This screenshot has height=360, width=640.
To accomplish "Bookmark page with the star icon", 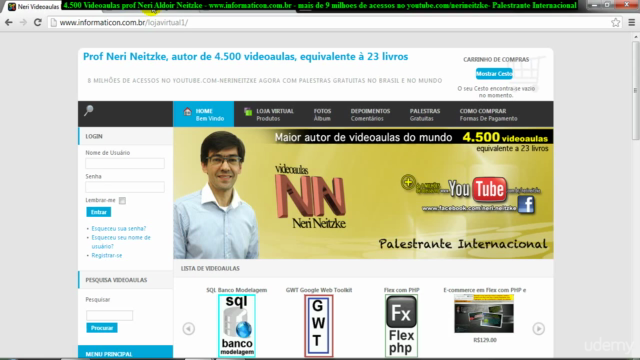I will pyautogui.click(x=616, y=22).
